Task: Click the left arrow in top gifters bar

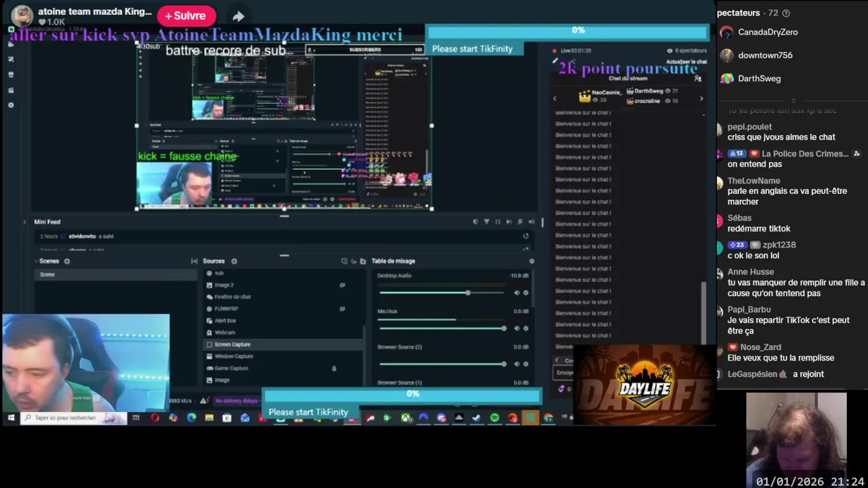Action: tap(555, 99)
